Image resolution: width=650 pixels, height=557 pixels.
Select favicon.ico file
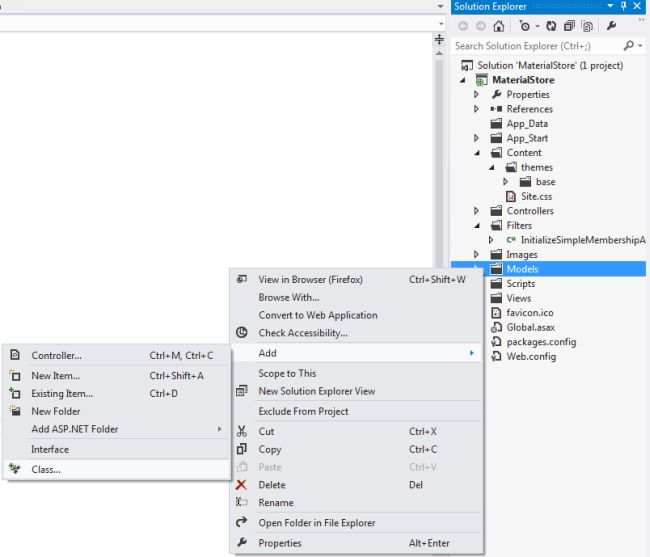[x=530, y=312]
